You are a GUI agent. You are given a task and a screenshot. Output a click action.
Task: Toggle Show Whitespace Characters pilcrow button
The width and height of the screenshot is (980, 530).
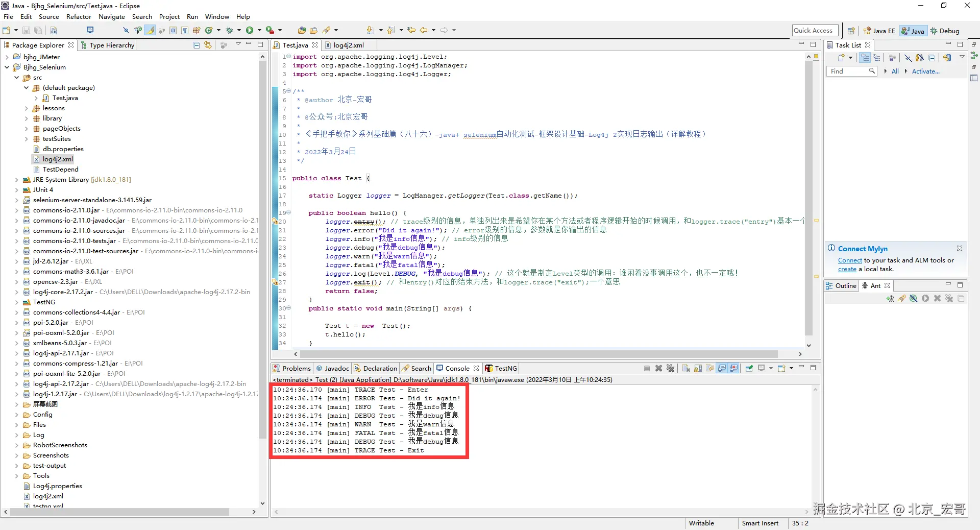tap(185, 30)
